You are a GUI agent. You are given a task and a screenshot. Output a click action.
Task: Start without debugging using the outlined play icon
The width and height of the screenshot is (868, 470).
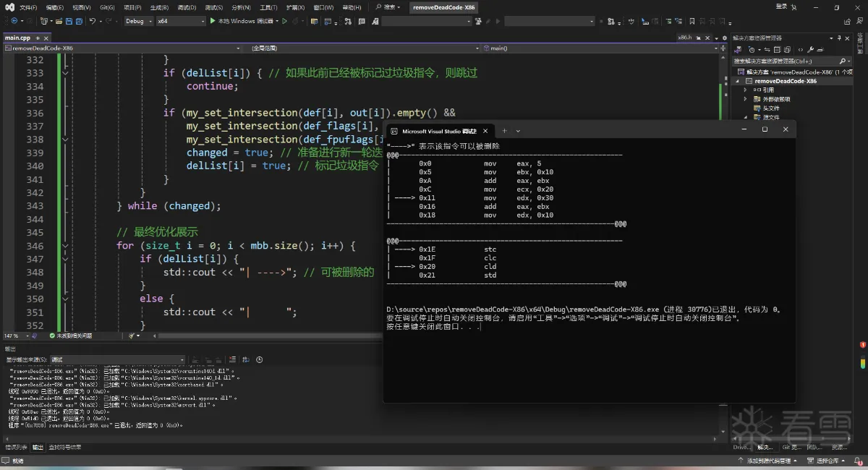point(284,21)
